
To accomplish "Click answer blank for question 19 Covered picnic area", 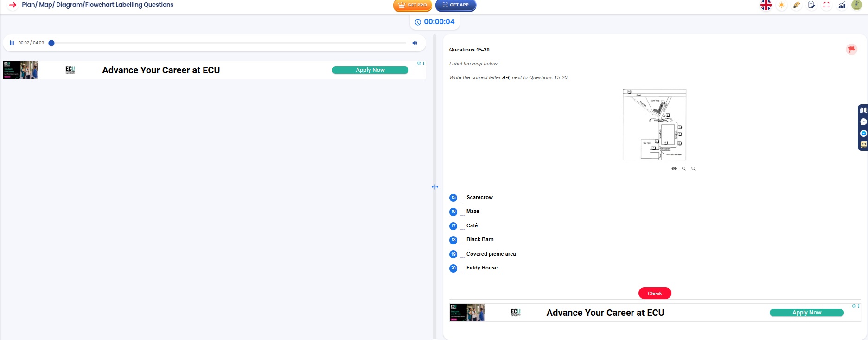I will (463, 255).
